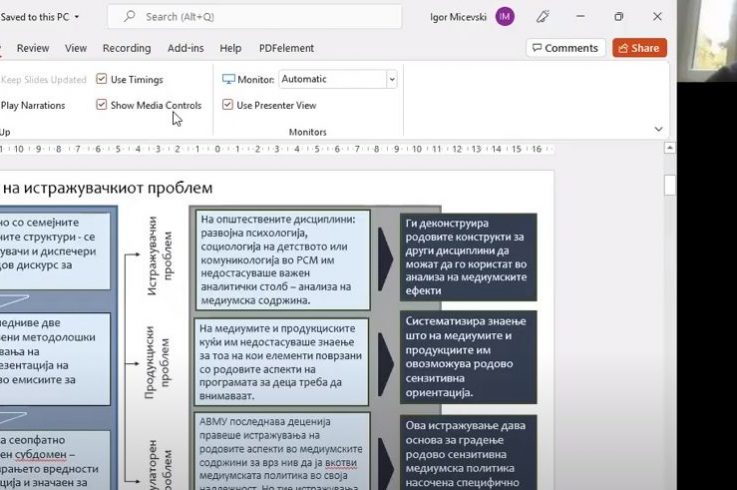Click in the Search (Alt+Q) field

(260, 17)
